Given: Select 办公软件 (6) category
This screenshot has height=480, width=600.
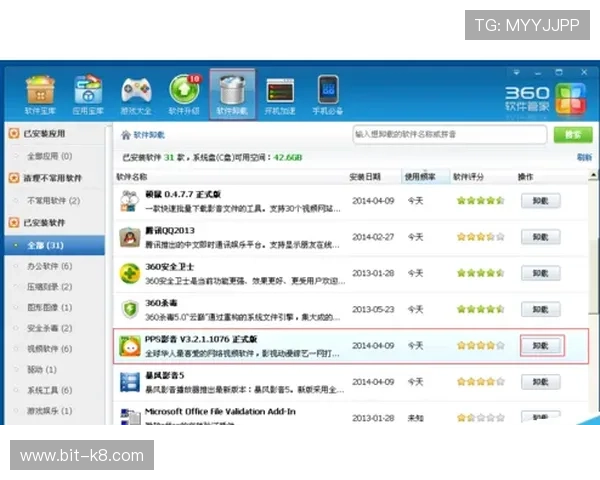Looking at the screenshot, I should pyautogui.click(x=50, y=266).
